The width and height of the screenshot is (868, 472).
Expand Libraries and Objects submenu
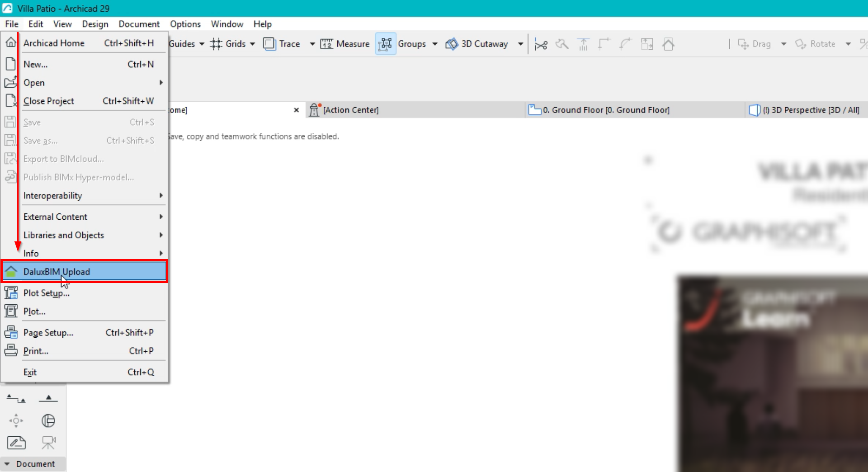click(x=85, y=235)
